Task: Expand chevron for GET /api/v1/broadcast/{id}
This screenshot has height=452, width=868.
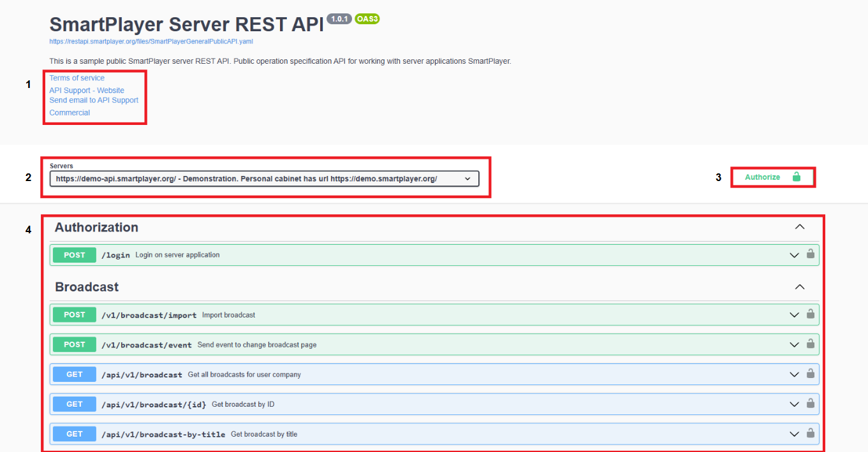Action: (x=794, y=404)
